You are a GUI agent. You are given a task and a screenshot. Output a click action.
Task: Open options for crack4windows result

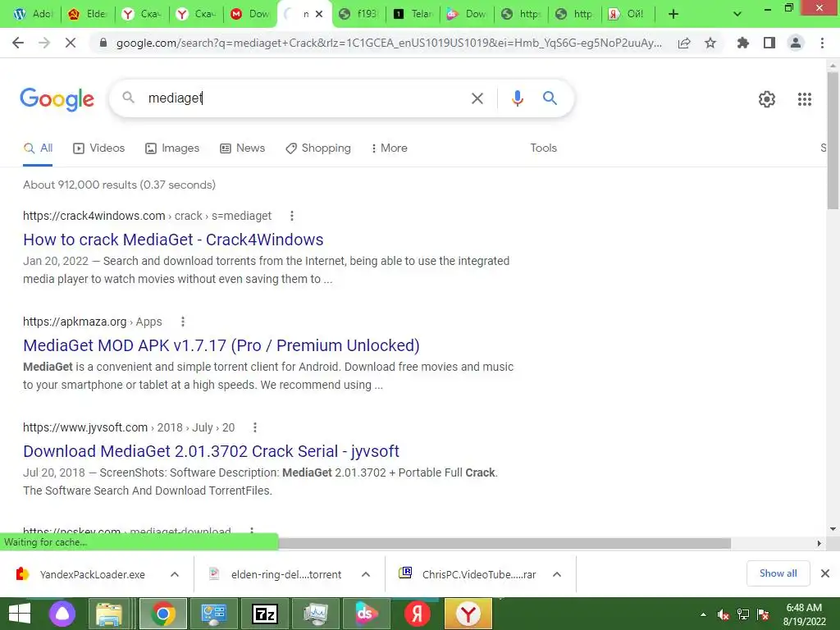[291, 216]
